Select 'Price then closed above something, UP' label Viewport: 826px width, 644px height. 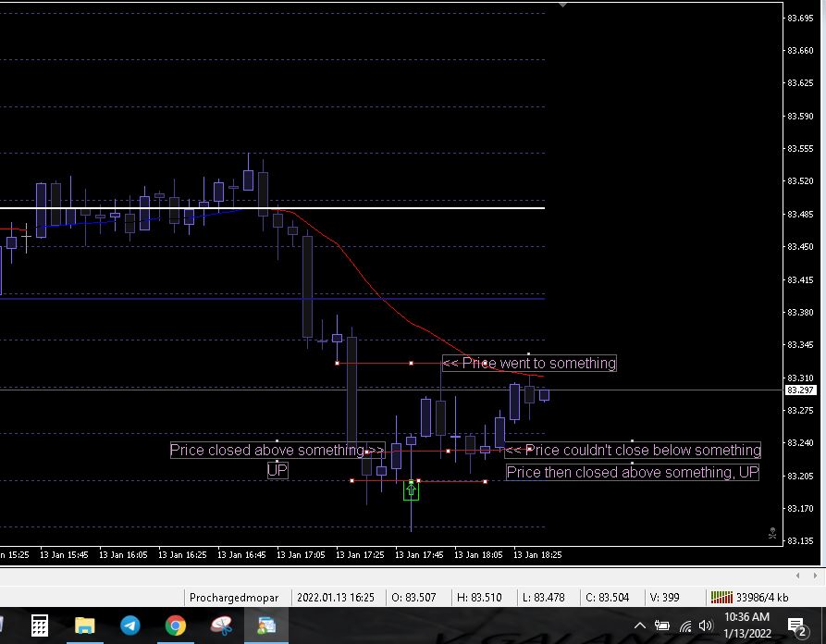632,472
